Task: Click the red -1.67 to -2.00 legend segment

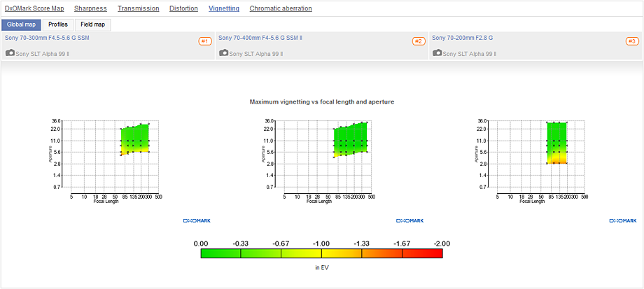Action: [422, 254]
